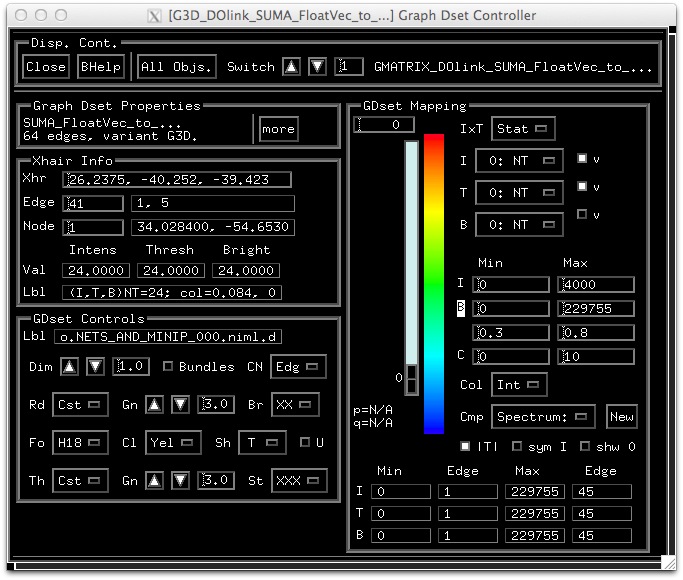Open the I column 0: NT dropdown
The width and height of the screenshot is (683, 580).
[x=519, y=161]
